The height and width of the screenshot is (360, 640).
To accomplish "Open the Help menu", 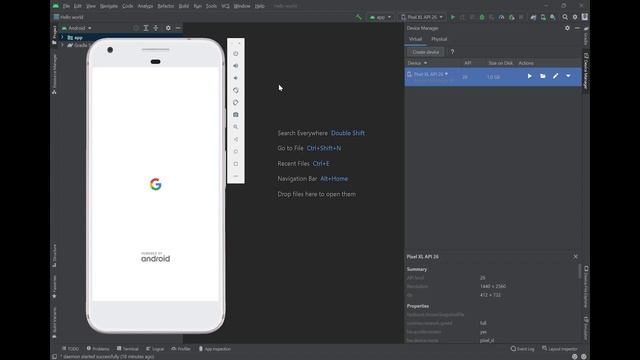I will [x=260, y=6].
